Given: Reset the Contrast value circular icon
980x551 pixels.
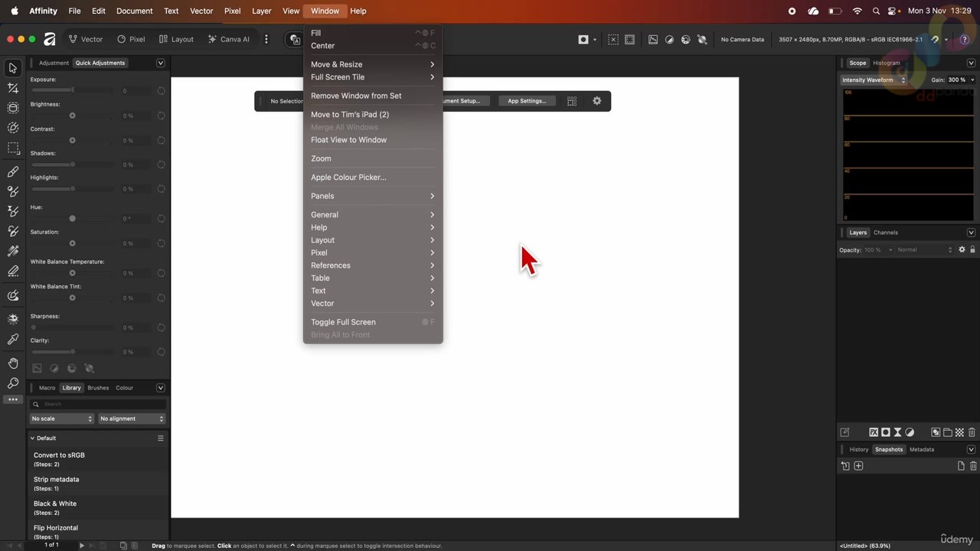Looking at the screenshot, I should [x=161, y=140].
